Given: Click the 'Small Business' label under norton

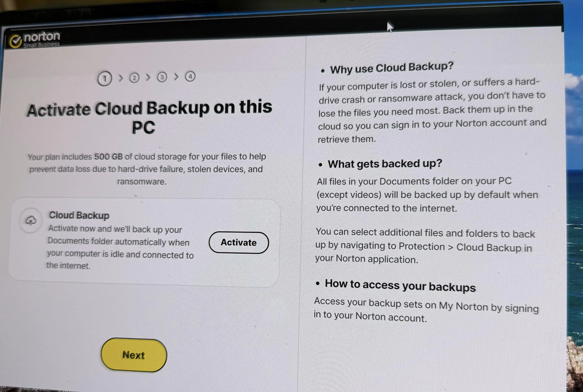Looking at the screenshot, I should pyautogui.click(x=42, y=45).
